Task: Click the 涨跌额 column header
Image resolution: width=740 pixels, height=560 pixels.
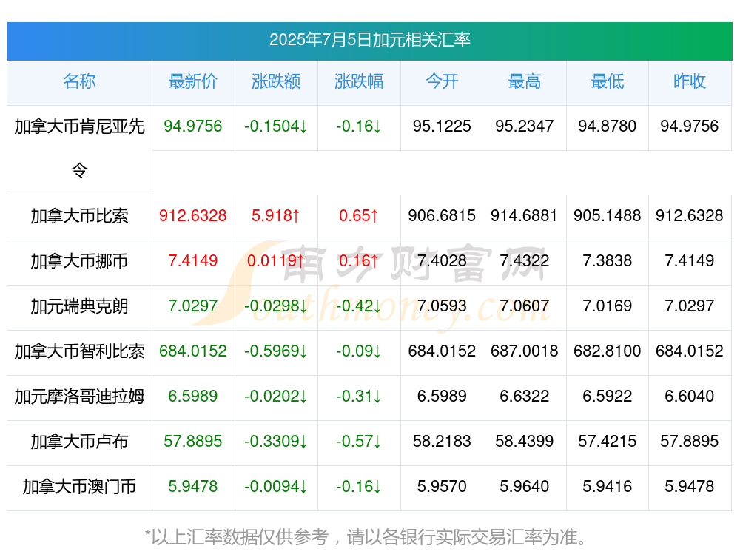Action: (276, 81)
